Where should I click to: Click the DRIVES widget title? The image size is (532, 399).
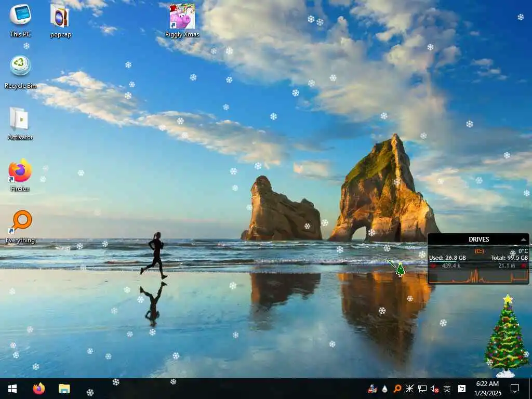coord(478,239)
